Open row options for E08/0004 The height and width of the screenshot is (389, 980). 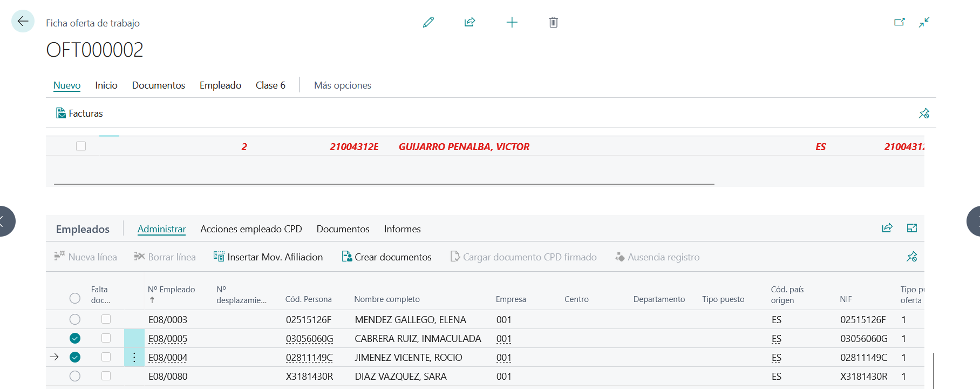134,357
